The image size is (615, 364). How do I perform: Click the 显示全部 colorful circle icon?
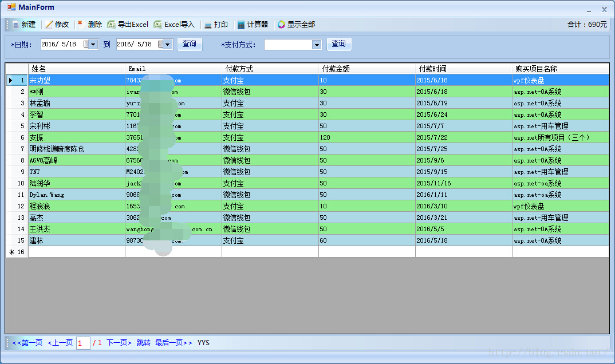[281, 25]
